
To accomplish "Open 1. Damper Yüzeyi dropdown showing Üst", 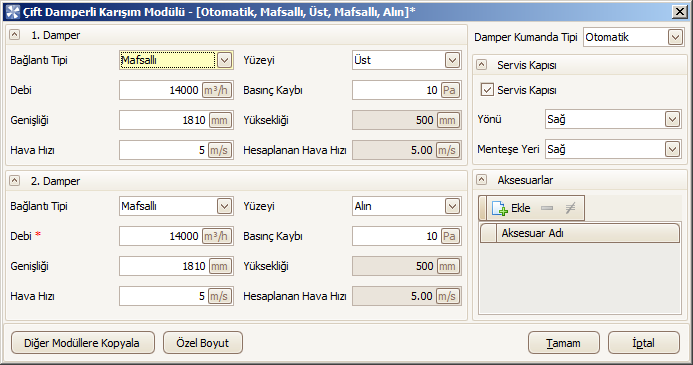I will [452, 60].
